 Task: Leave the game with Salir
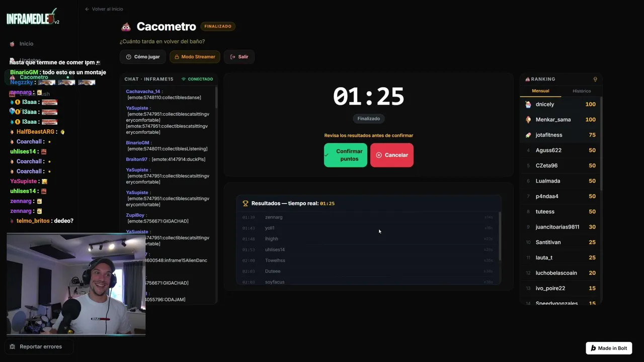pos(239,57)
